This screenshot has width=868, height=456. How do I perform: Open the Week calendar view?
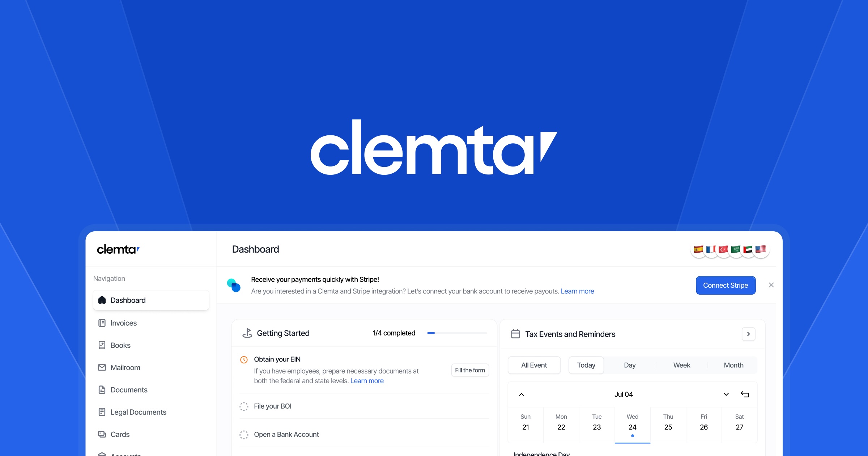[x=682, y=364]
